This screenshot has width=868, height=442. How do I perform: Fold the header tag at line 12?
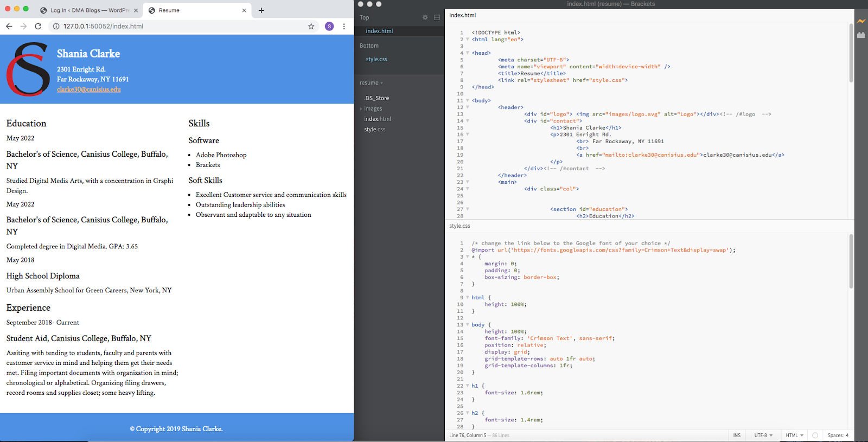pyautogui.click(x=468, y=107)
